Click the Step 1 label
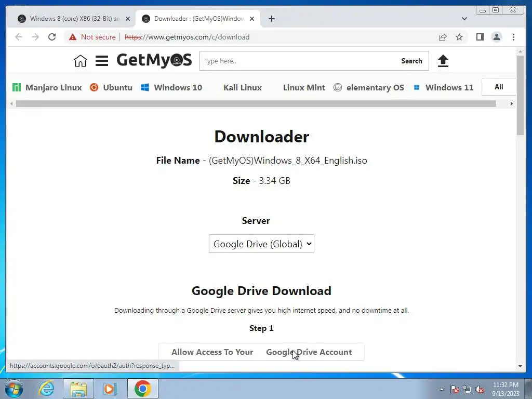 click(261, 328)
